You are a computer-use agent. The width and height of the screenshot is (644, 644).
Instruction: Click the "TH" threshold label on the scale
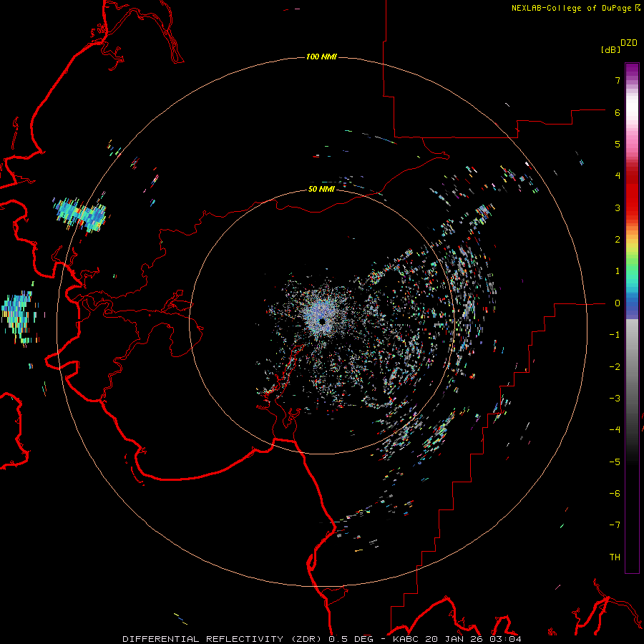click(615, 557)
